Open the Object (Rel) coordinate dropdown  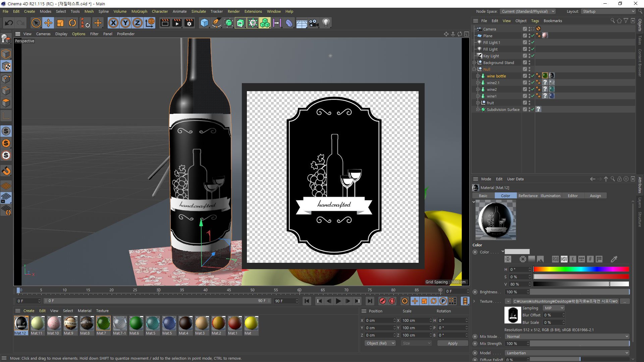tap(380, 343)
